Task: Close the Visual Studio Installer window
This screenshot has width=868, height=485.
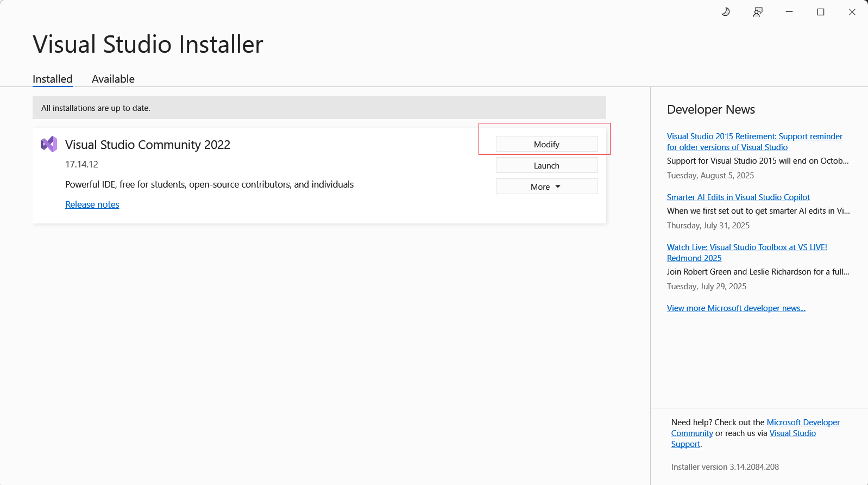Action: coord(852,12)
